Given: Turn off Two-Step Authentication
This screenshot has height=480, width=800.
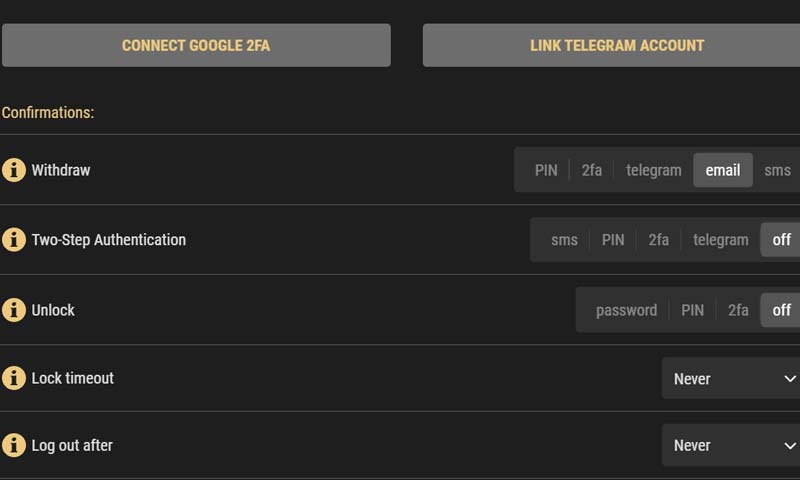Looking at the screenshot, I should tap(781, 240).
